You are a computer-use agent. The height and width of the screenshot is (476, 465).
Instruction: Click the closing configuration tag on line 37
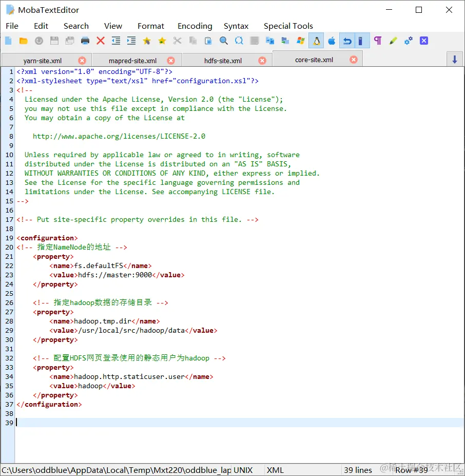pos(49,404)
